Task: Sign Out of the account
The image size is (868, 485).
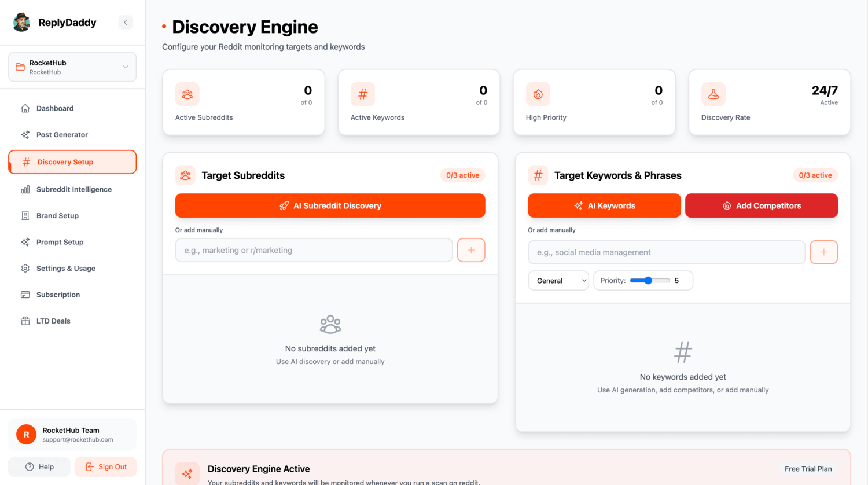Action: [105, 467]
